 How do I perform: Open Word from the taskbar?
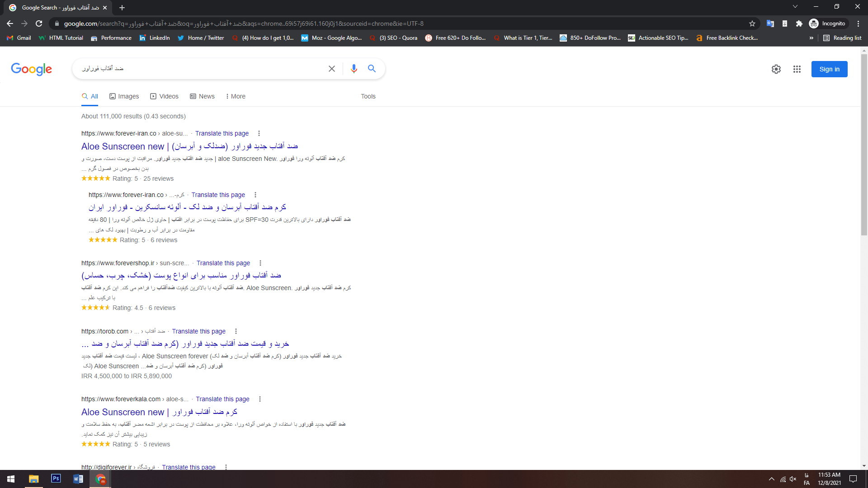[x=78, y=479]
